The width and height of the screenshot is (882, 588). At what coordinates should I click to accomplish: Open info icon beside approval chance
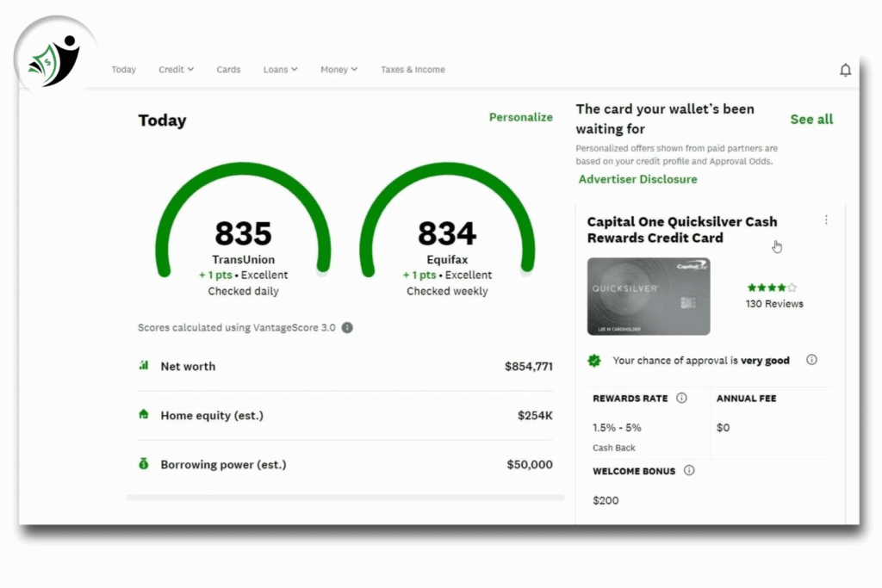[x=811, y=360]
